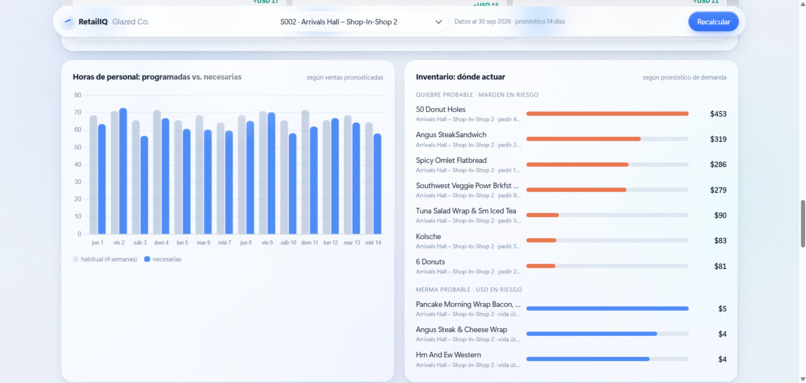Click the 50 Donut Holes risk bar
The image size is (806, 383).
point(607,114)
